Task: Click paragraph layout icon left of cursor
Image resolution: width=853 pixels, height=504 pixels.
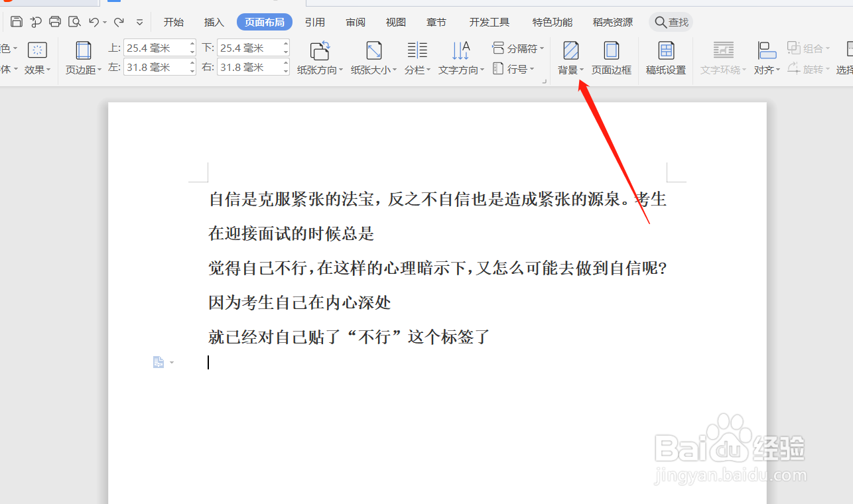Action: tap(159, 362)
